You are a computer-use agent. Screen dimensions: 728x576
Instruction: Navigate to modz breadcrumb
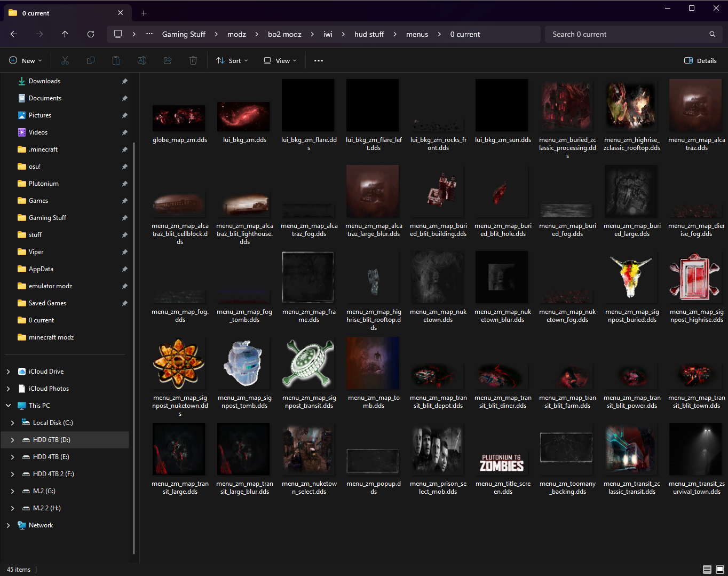(x=236, y=34)
